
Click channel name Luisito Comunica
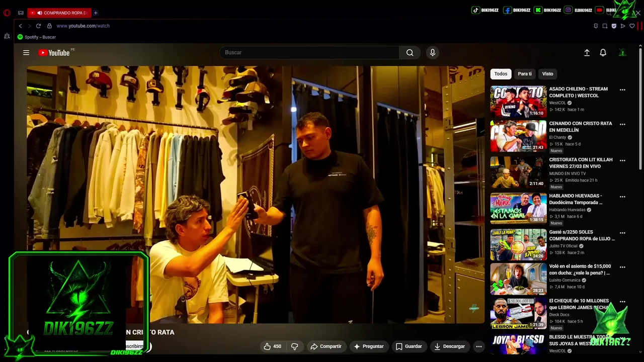[565, 280]
